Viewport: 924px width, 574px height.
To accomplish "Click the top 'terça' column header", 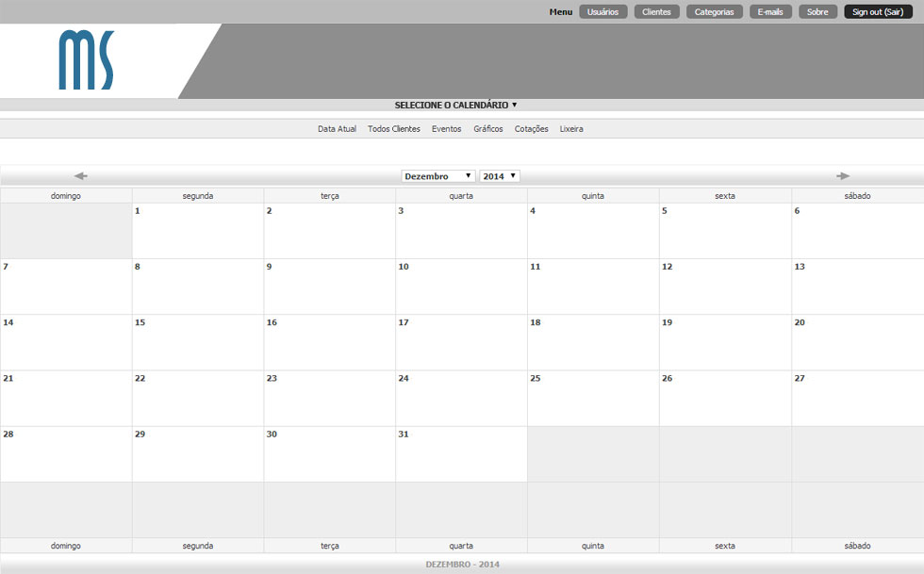I will tap(330, 196).
